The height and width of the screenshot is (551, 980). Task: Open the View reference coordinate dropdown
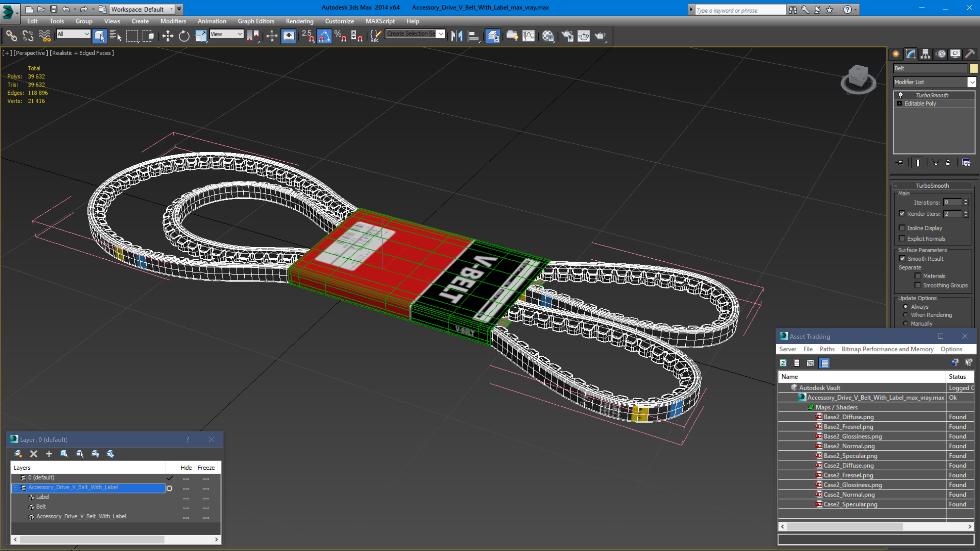tap(226, 34)
